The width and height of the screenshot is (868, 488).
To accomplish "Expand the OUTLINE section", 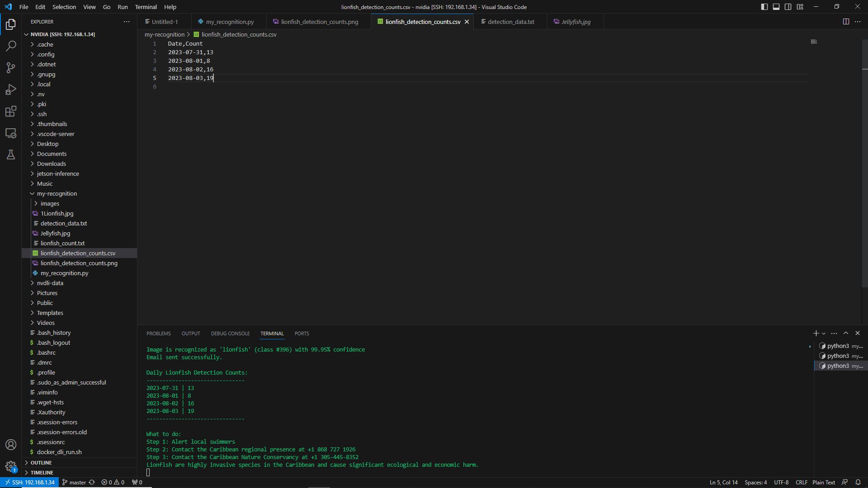I will 79,463.
